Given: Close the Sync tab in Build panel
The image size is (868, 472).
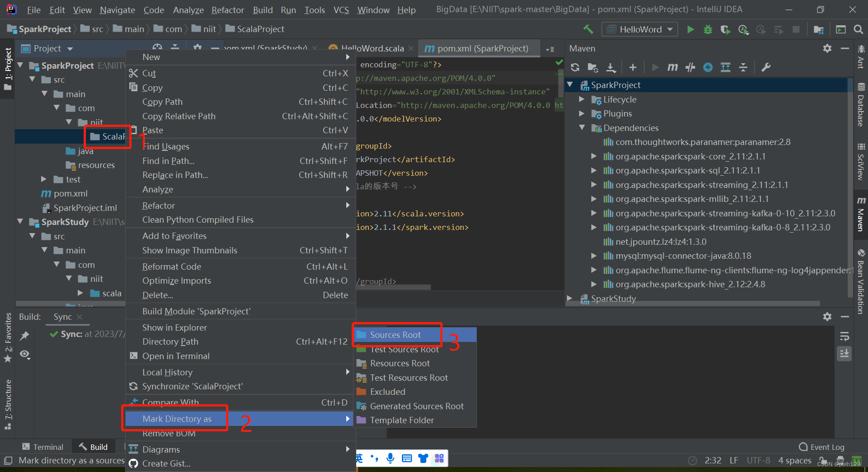Looking at the screenshot, I should point(80,317).
